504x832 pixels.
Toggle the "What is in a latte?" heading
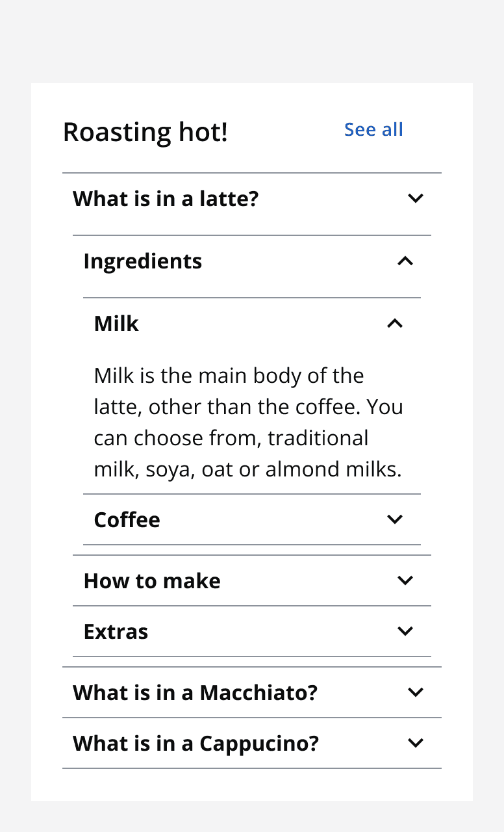click(166, 198)
